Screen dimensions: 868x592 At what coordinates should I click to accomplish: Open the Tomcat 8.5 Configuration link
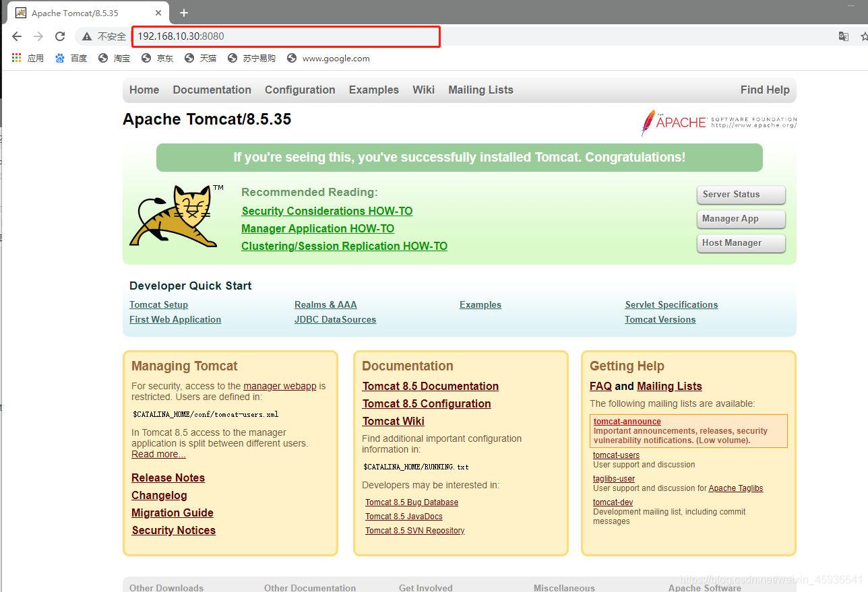[x=427, y=403]
